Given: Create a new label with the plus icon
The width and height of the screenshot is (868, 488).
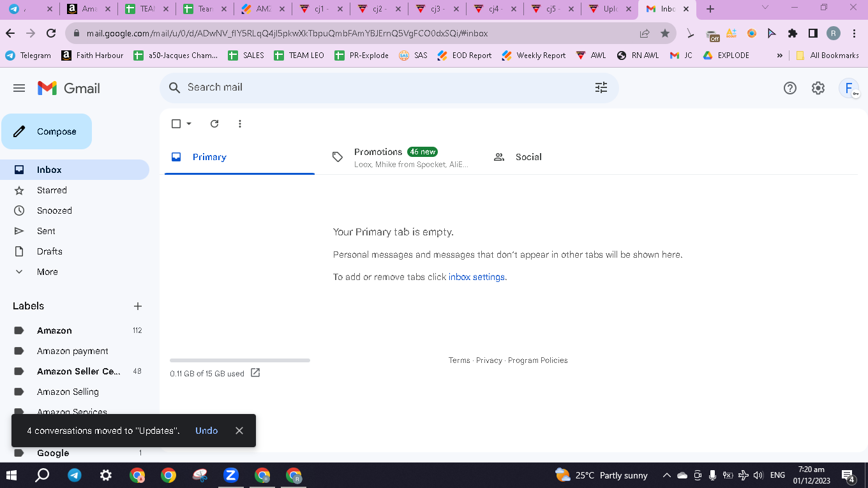Looking at the screenshot, I should 138,306.
